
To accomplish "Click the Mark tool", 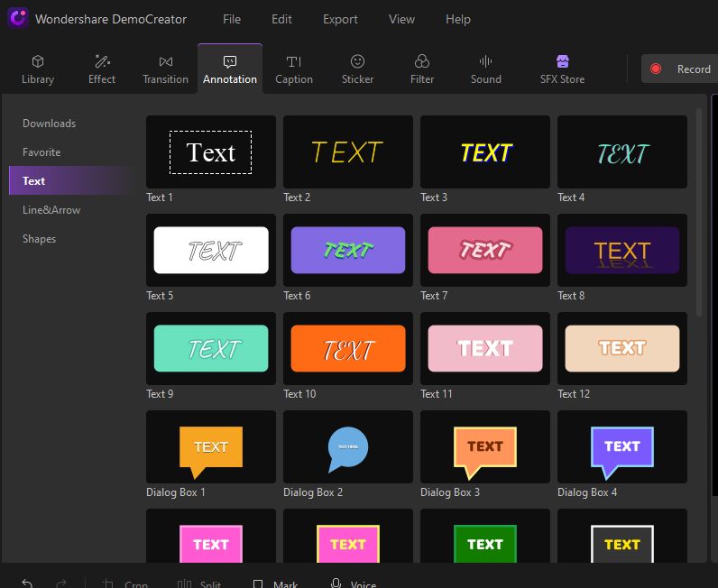I will 275,583.
